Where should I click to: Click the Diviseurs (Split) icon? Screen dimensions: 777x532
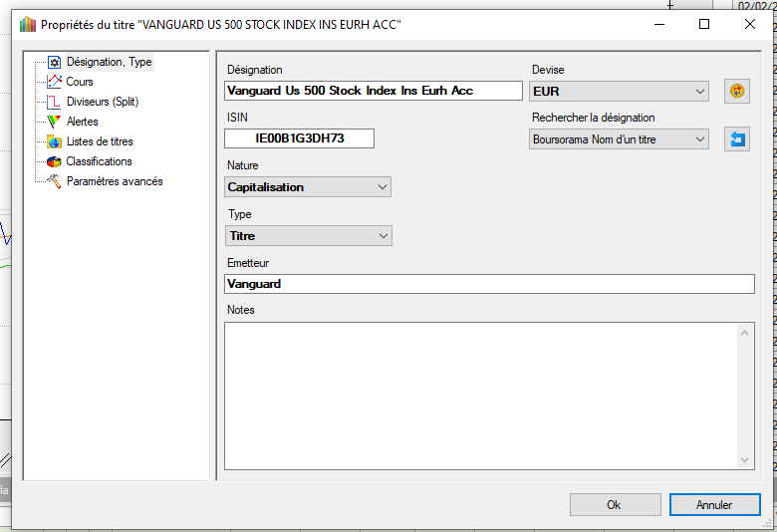(55, 102)
